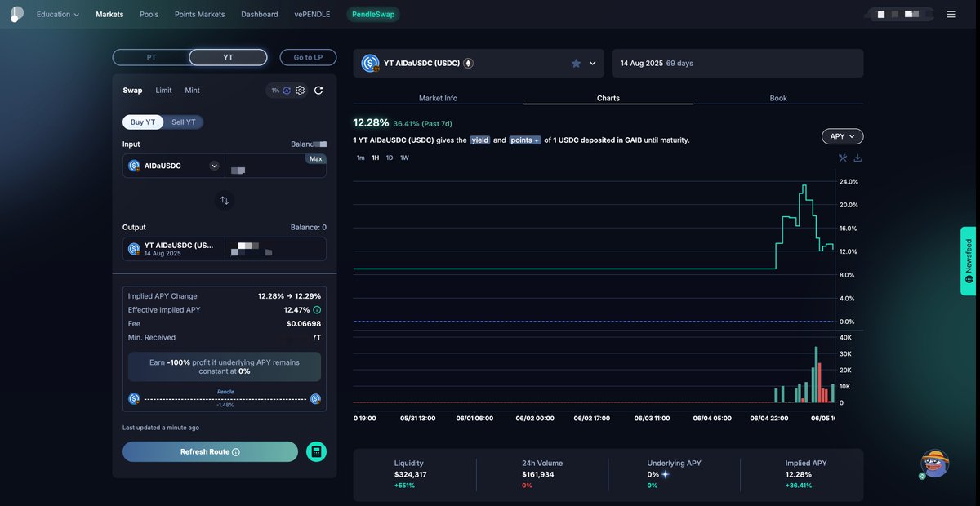
Task: Click the points tag in description
Action: pos(524,140)
